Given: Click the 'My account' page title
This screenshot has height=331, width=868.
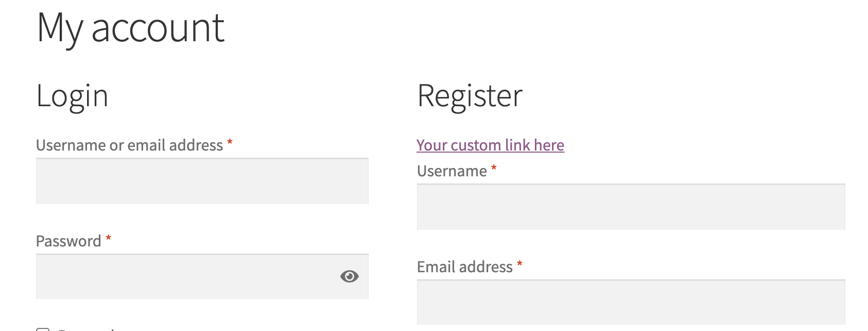Looking at the screenshot, I should 131,28.
